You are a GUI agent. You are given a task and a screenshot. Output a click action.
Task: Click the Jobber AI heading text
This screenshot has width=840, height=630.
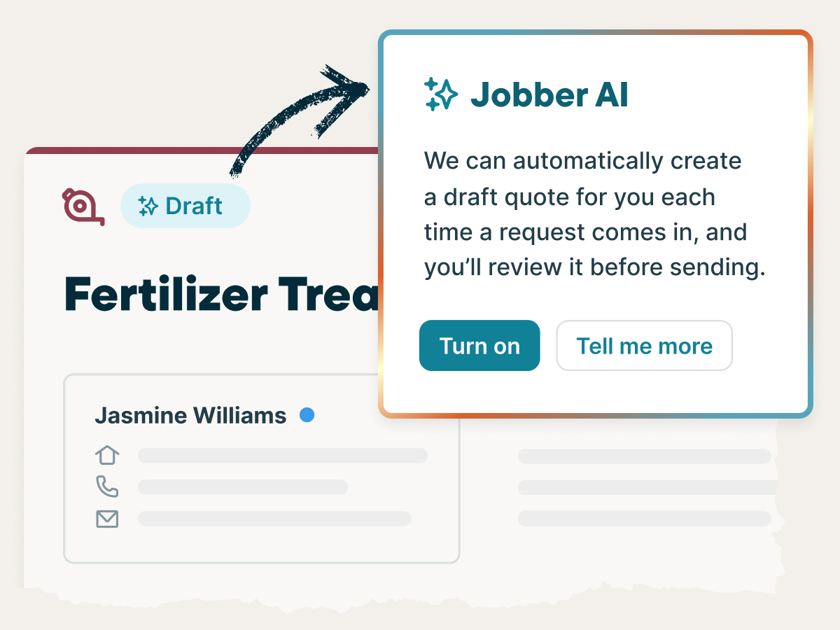click(x=549, y=94)
